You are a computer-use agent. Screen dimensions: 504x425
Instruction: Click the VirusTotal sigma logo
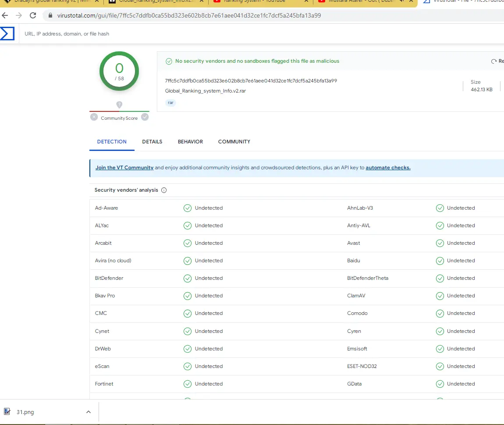pyautogui.click(x=7, y=33)
